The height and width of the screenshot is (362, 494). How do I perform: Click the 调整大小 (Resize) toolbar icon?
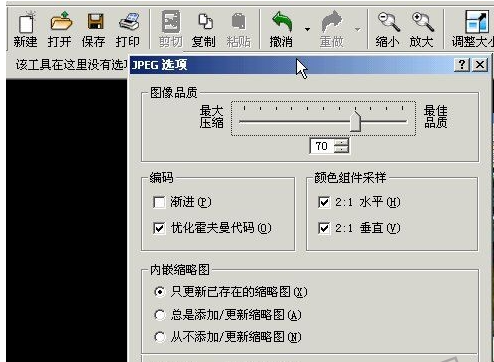477,21
